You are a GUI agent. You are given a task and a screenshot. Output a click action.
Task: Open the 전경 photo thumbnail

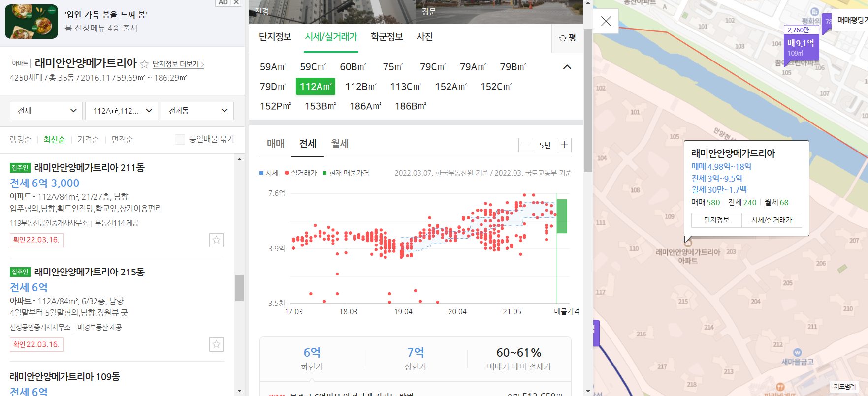tap(332, 12)
